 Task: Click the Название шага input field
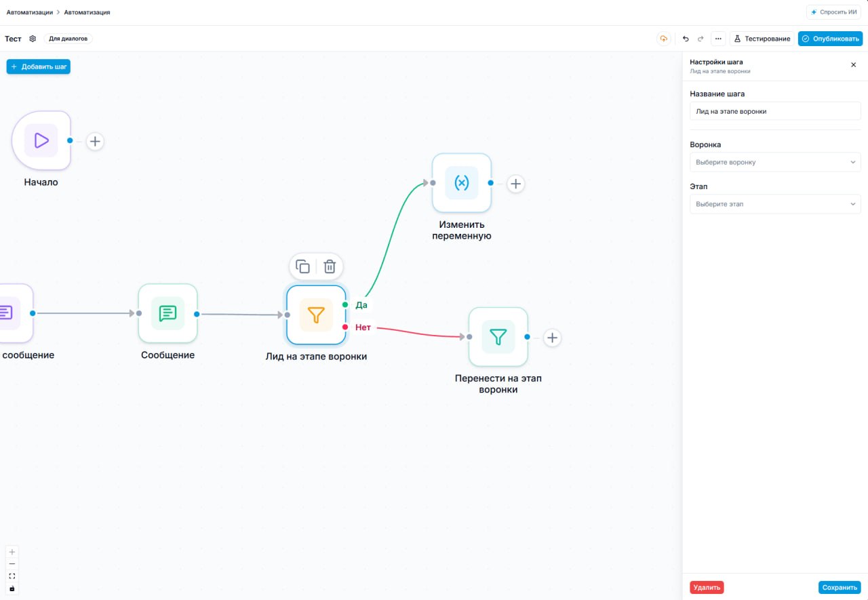775,111
